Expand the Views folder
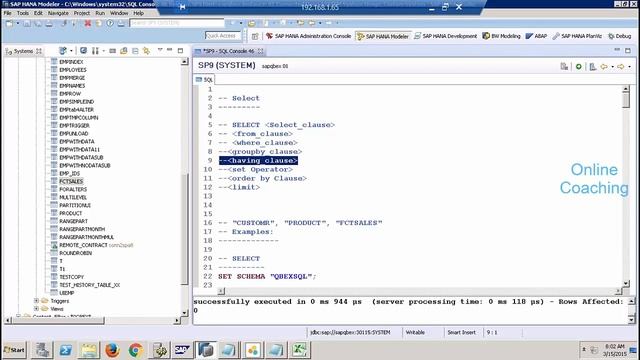Viewport: 640px width, 360px height. click(x=36, y=309)
